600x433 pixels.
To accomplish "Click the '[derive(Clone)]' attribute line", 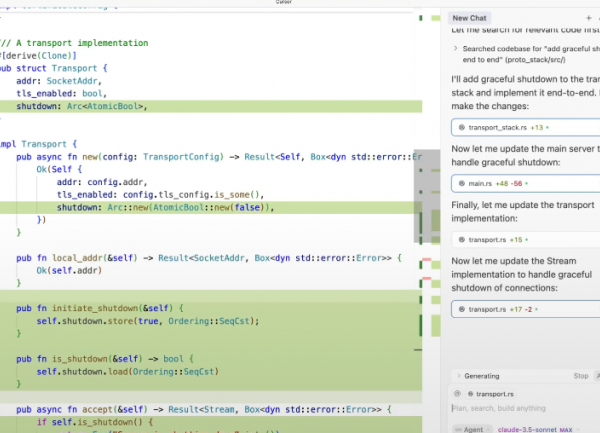I will [38, 55].
